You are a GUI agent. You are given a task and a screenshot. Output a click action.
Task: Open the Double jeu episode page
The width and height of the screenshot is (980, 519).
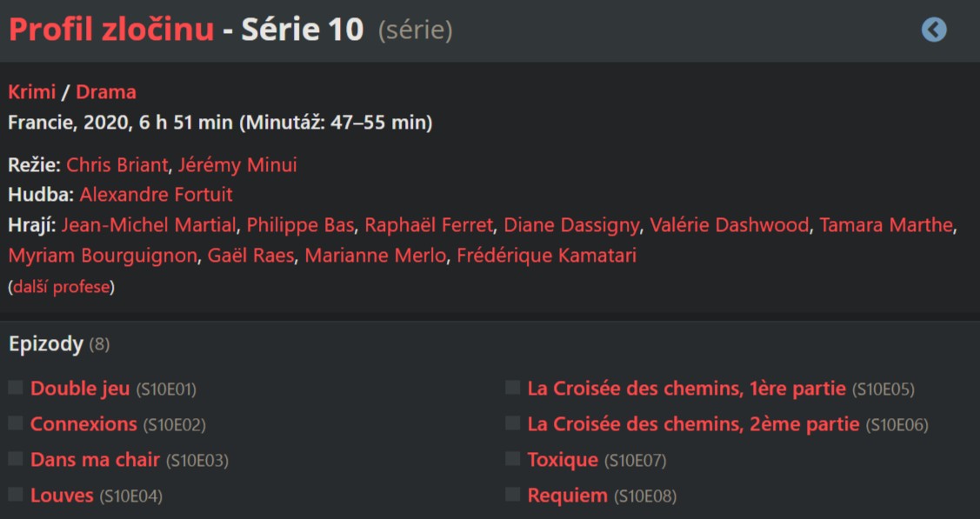pyautogui.click(x=80, y=389)
